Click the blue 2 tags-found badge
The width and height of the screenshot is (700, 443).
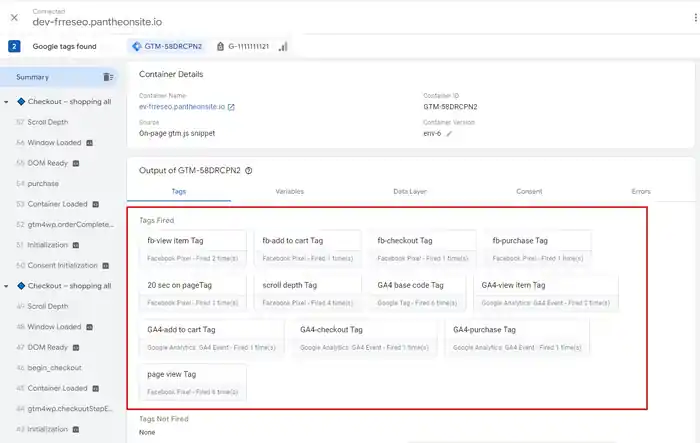[x=14, y=46]
